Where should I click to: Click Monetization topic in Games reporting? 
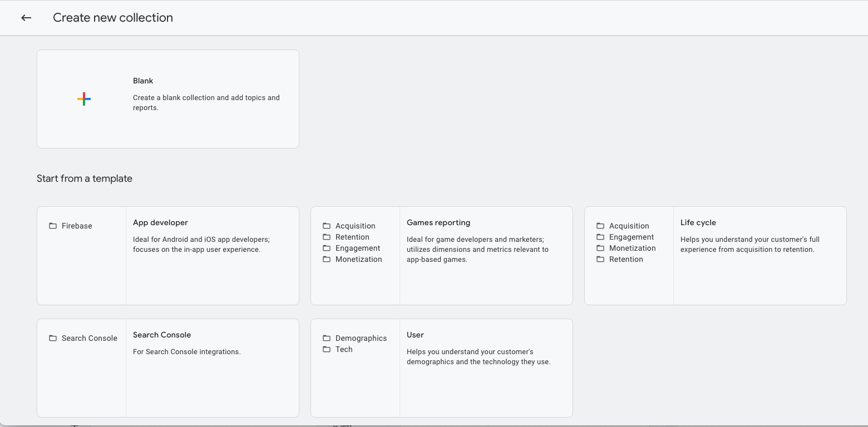358,259
